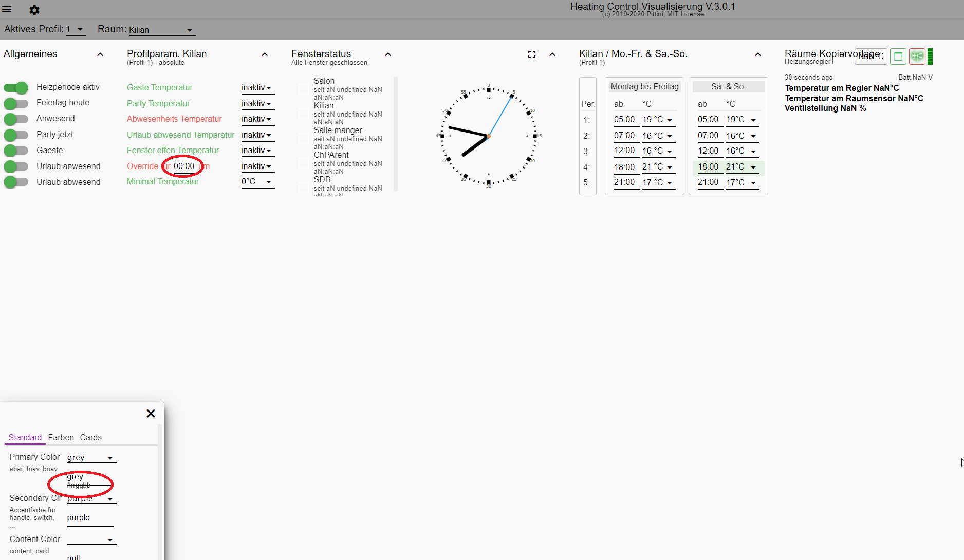The width and height of the screenshot is (964, 560).
Task: Close the settings panel with X
Action: tap(151, 414)
